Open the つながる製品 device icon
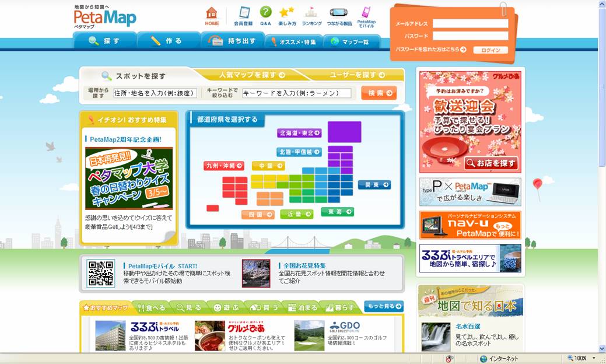Viewport: 606px width, 364px height. pos(338,12)
